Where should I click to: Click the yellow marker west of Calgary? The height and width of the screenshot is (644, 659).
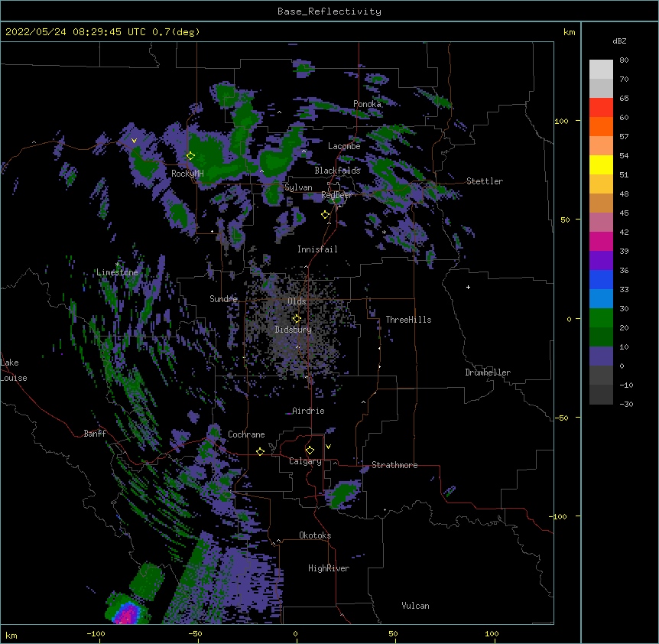[x=260, y=451]
